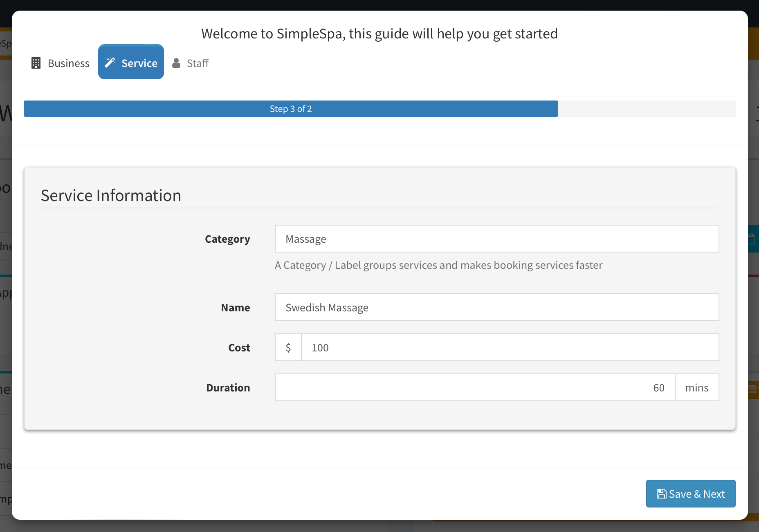
Task: Click the Name field with Swedish Massage
Action: [496, 307]
